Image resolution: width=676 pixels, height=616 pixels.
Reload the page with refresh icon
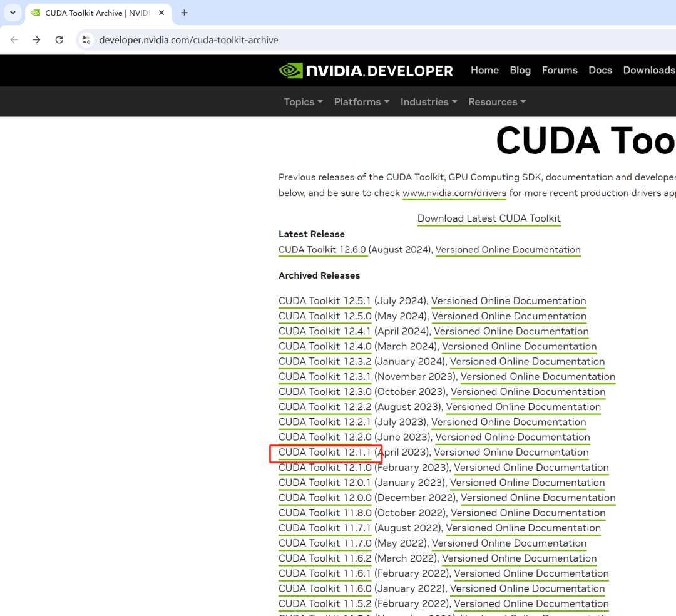coord(59,40)
